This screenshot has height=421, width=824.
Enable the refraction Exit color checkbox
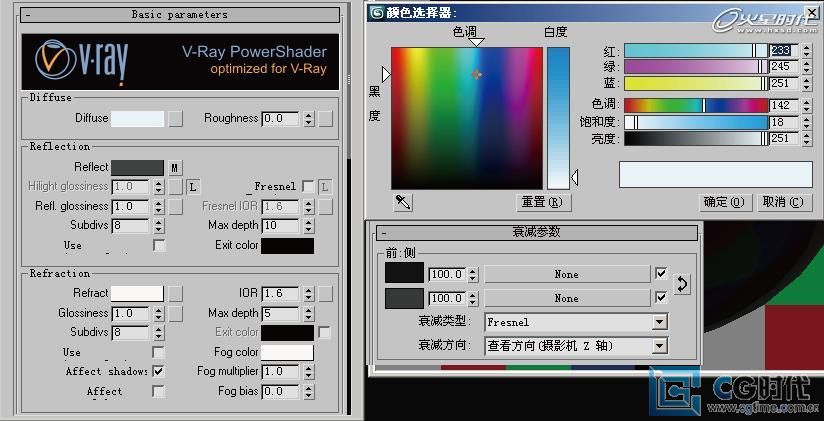pos(325,333)
